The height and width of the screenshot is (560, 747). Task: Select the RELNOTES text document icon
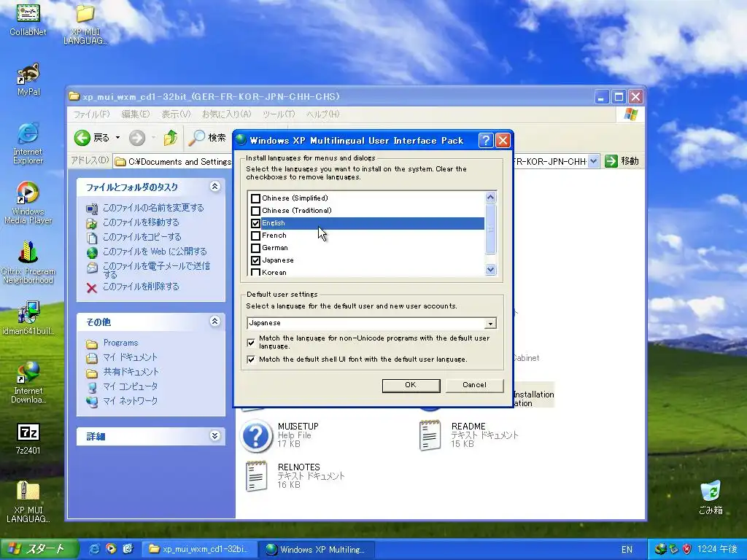point(256,475)
